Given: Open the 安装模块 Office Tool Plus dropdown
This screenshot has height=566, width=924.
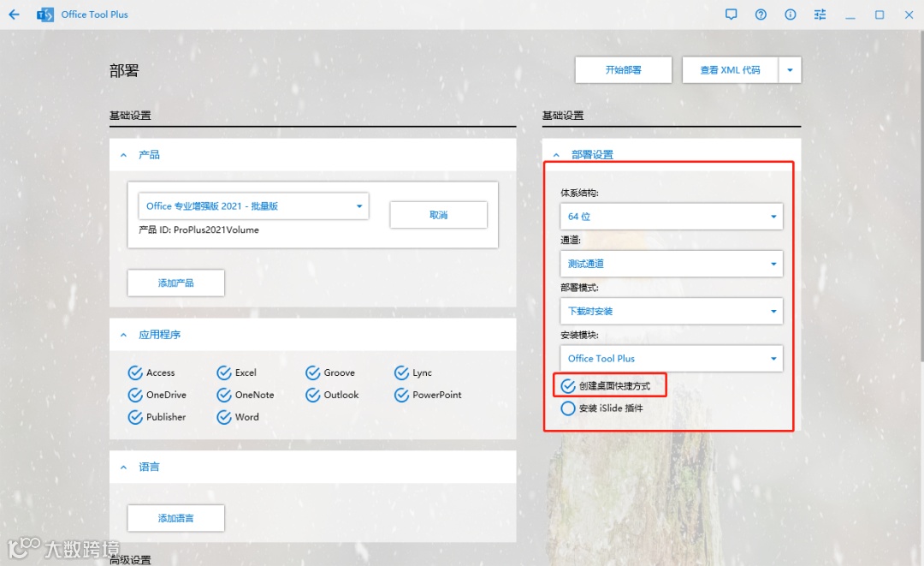Looking at the screenshot, I should [x=672, y=359].
